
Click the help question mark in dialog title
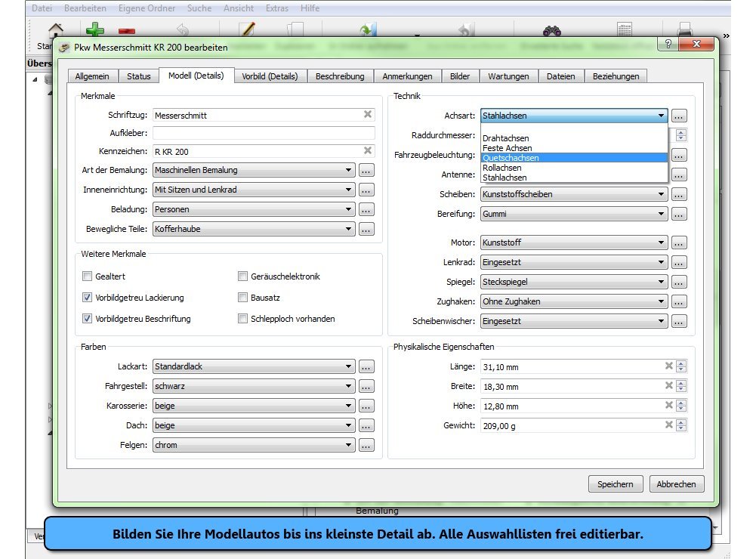coord(668,44)
